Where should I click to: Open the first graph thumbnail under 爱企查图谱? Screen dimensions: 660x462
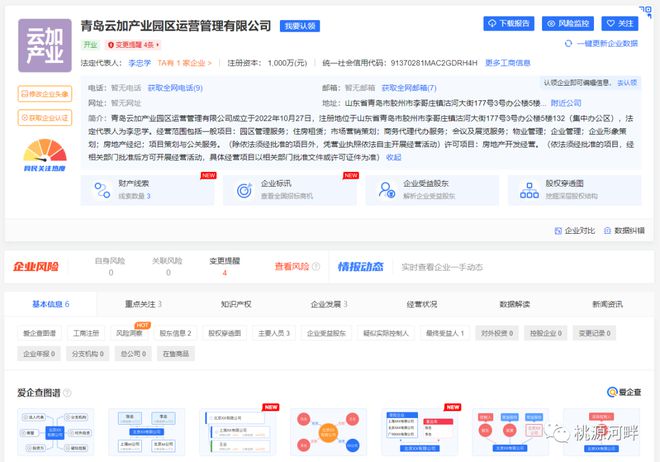pyautogui.click(x=56, y=432)
